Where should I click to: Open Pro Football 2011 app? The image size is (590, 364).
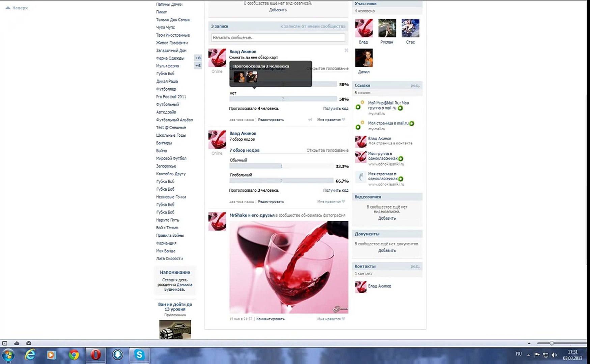[171, 97]
